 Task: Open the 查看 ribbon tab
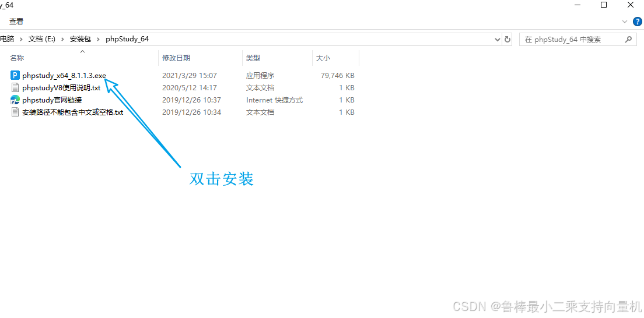coord(16,22)
